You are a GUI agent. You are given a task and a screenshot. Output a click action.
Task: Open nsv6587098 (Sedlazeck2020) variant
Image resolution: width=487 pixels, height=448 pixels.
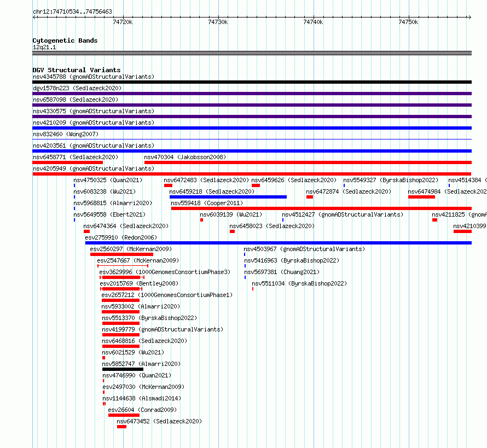(x=76, y=100)
